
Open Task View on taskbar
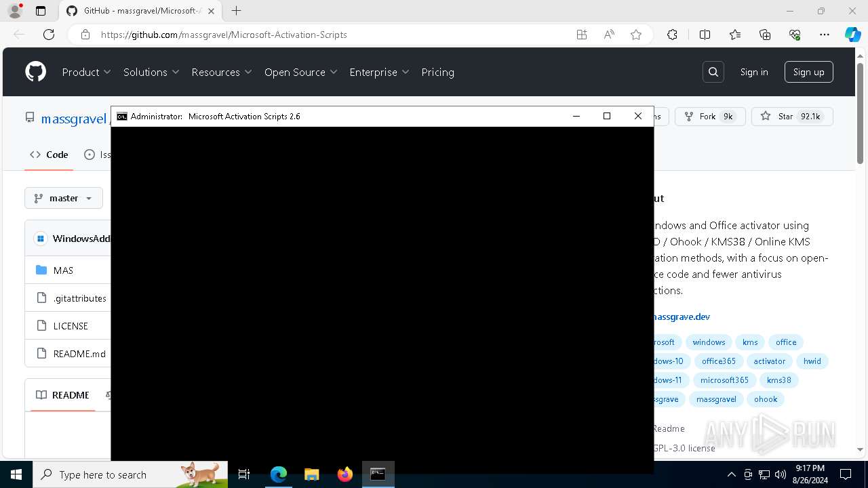244,474
